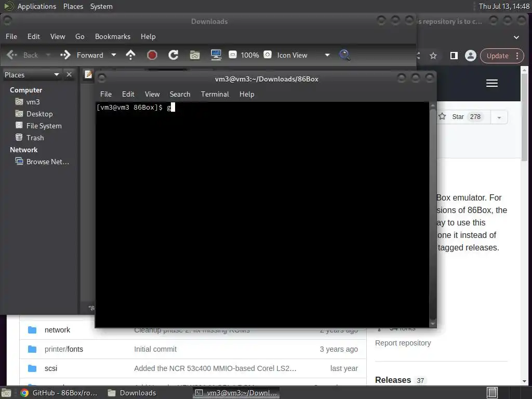
Task: Open the Star lists dropdown on GitHub
Action: (499, 117)
